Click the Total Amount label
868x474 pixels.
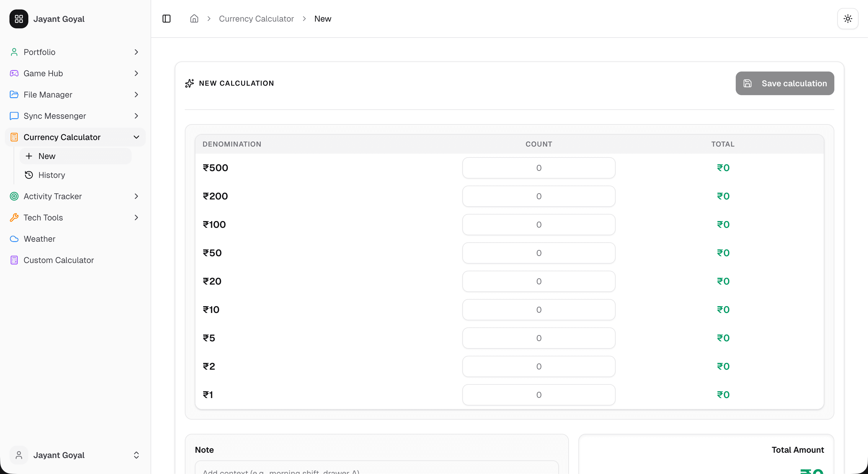click(x=797, y=450)
